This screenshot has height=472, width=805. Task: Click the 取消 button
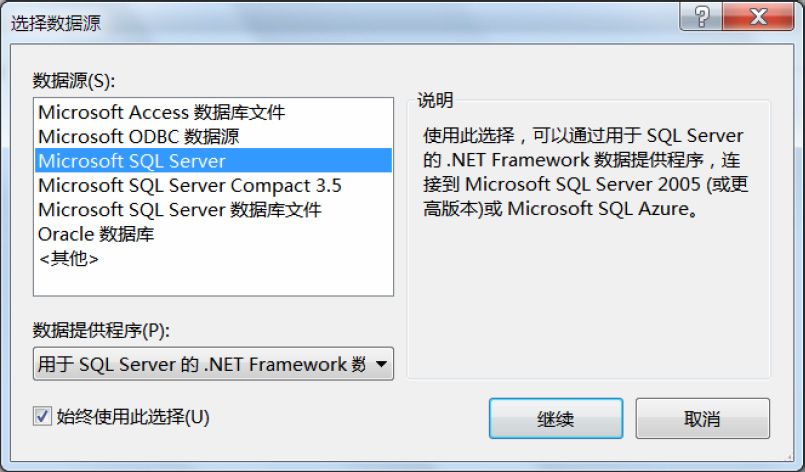[x=702, y=419]
